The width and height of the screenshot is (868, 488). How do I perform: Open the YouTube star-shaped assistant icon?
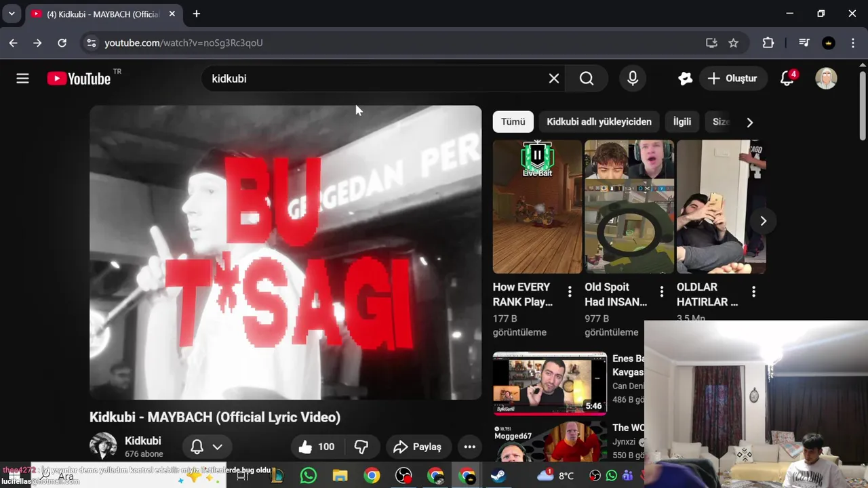685,79
